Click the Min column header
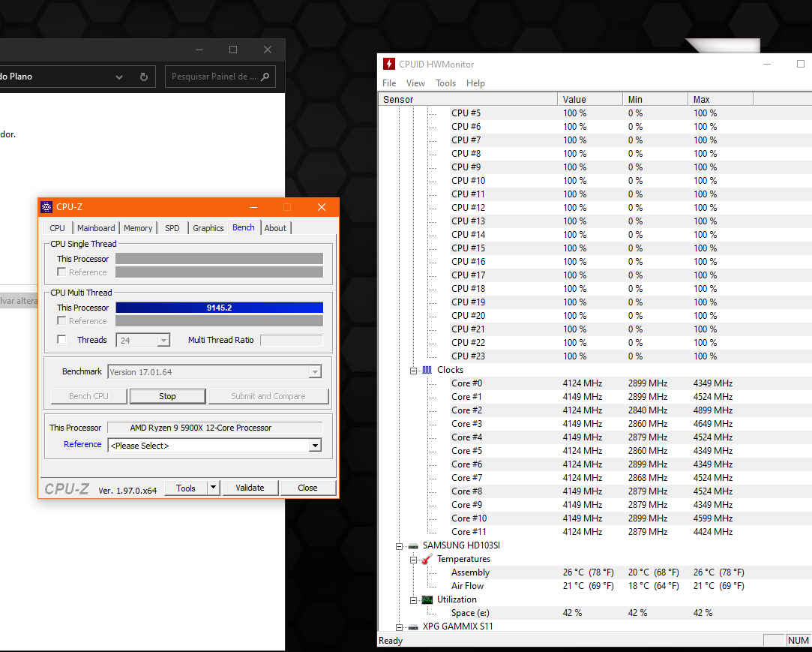Image resolution: width=812 pixels, height=652 pixels. 655,100
